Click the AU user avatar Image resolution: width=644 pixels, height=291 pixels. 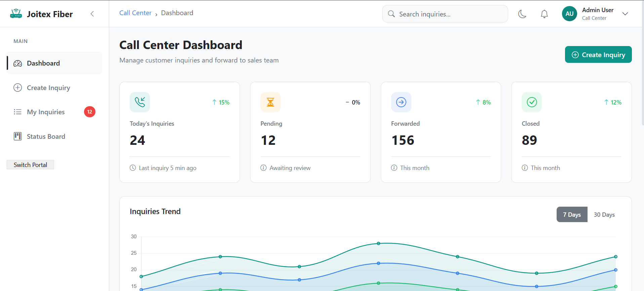click(569, 14)
